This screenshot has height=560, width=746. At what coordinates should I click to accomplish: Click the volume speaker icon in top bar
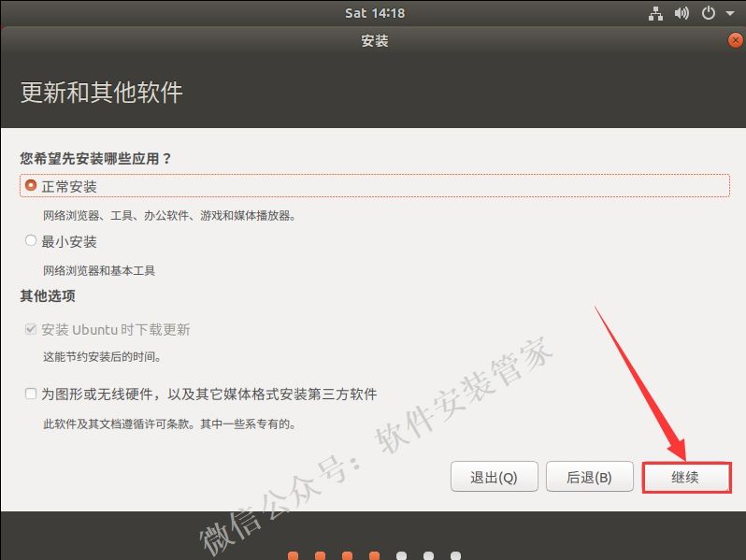[681, 13]
